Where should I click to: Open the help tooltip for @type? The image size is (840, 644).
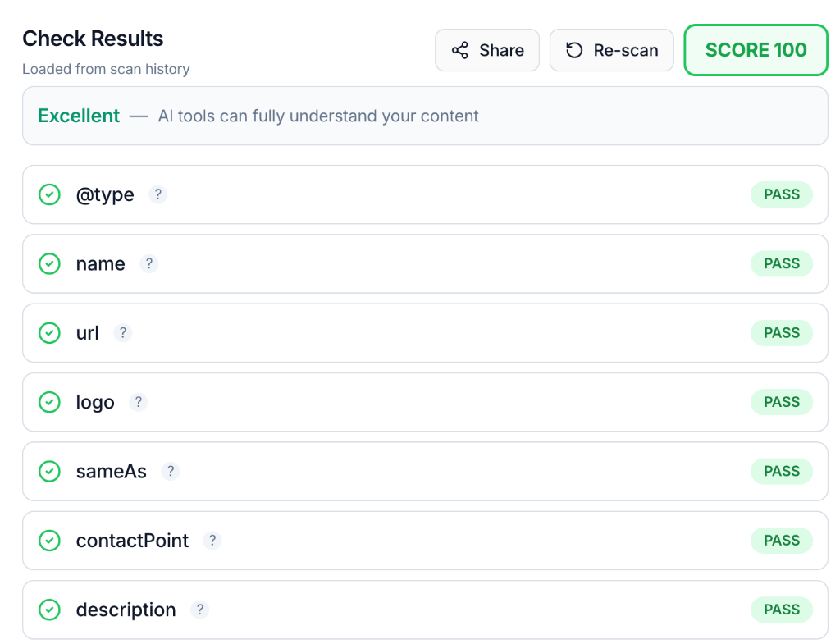pos(157,194)
